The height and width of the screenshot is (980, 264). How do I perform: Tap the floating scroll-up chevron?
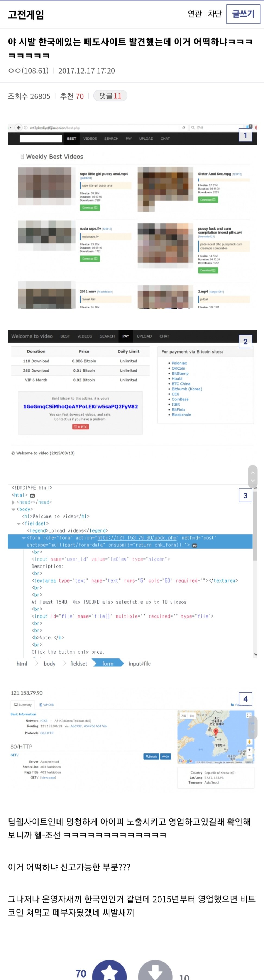click(x=252, y=472)
